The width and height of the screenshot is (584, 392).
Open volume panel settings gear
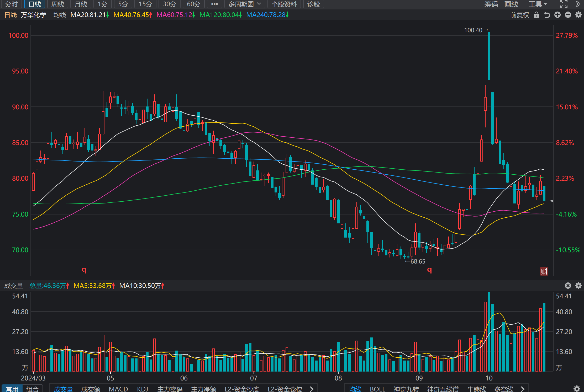point(578,286)
